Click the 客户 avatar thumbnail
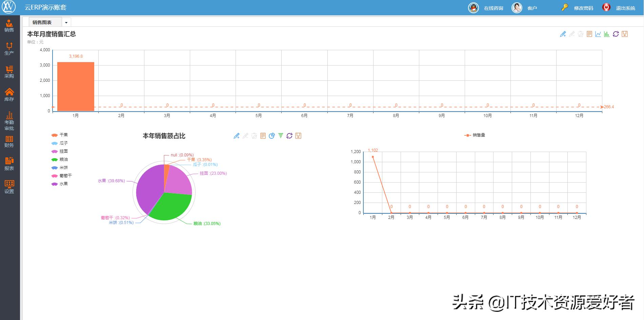This screenshot has height=320, width=644. coord(517,7)
